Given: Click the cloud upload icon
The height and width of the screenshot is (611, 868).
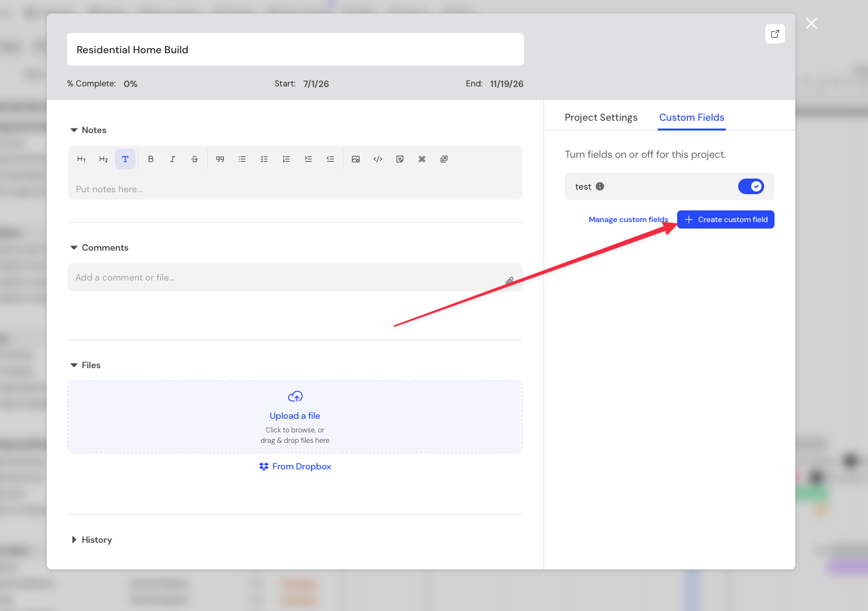Looking at the screenshot, I should point(295,396).
